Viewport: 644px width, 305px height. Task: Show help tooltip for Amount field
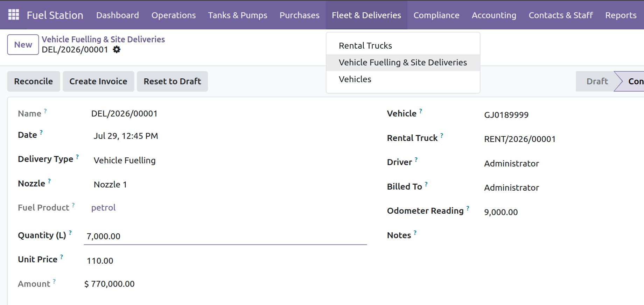(x=54, y=281)
